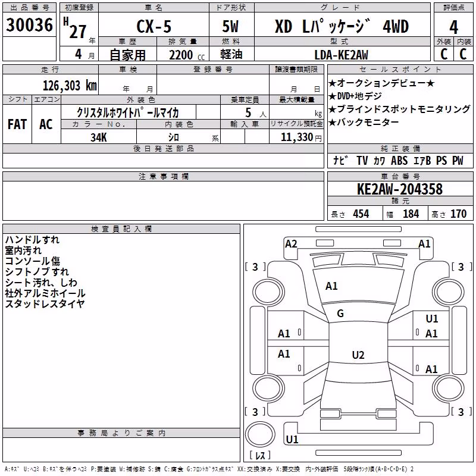Select inspector note シート汚れ、しわ
Screen dimensions: 476x476
click(41, 282)
